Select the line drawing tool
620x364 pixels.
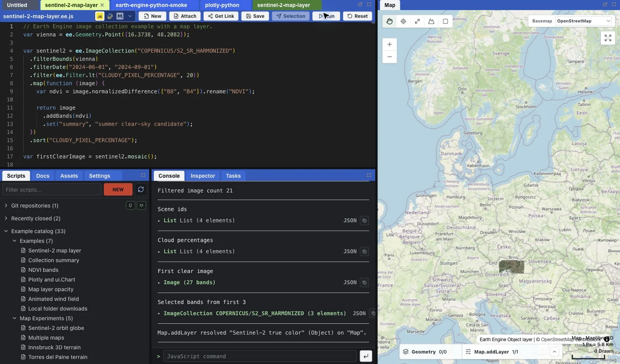point(417,21)
